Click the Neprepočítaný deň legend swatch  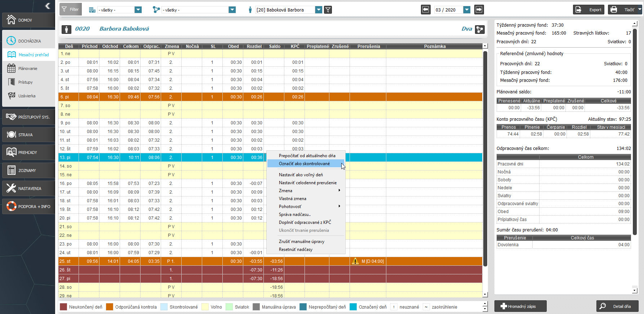pos(303,307)
